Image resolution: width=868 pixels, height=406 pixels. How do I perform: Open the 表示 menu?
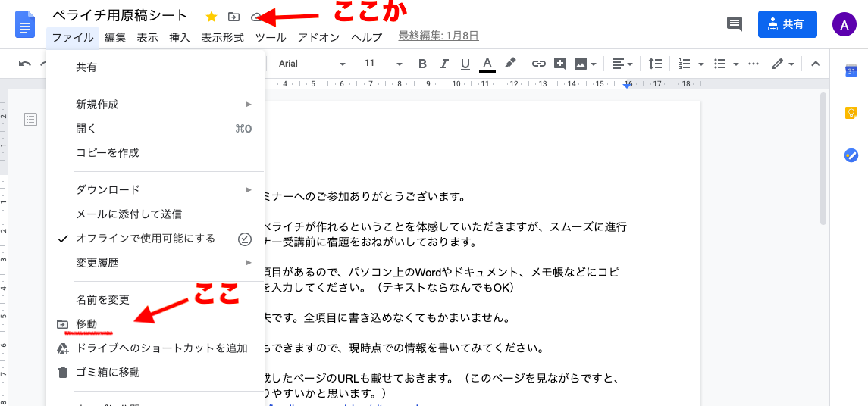pyautogui.click(x=147, y=38)
